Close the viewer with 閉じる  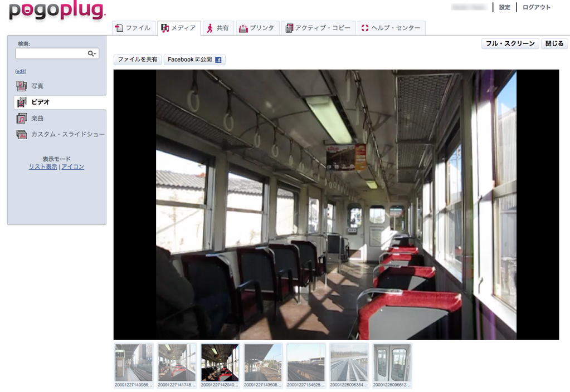pyautogui.click(x=554, y=43)
